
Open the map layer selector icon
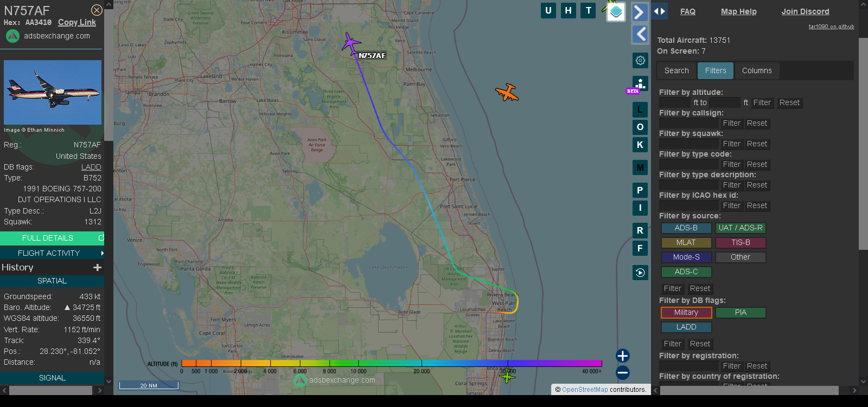pos(616,12)
